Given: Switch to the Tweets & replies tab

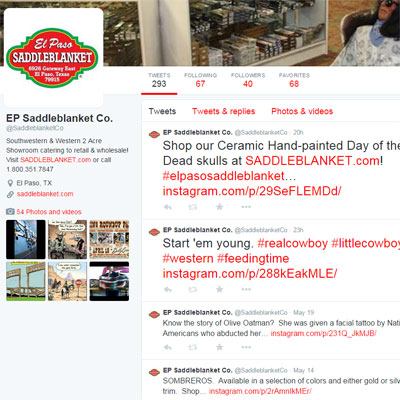Looking at the screenshot, I should click(x=223, y=111).
